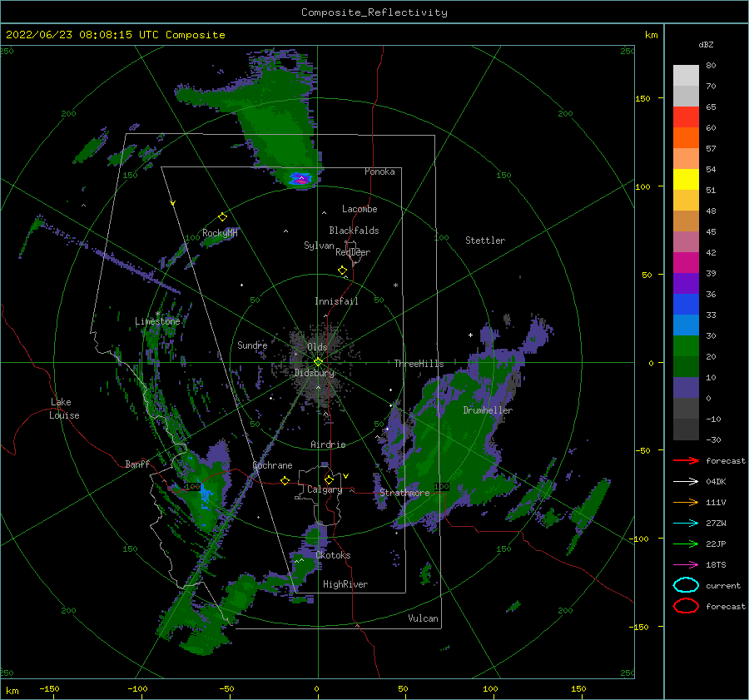Select the bright yellow swatch between 54 and 51
Viewport: 749px width, 700px height.
[x=686, y=180]
